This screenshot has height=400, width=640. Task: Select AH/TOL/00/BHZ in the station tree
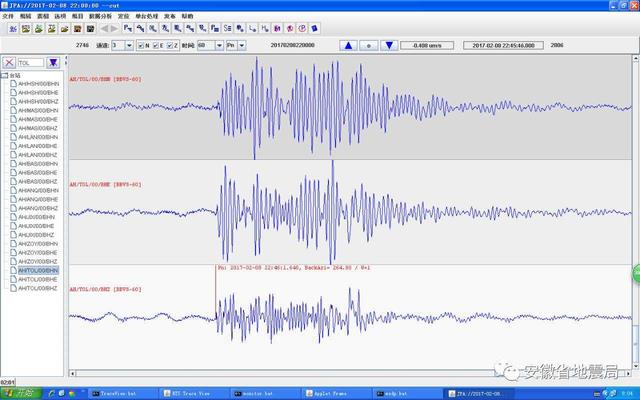click(x=38, y=288)
